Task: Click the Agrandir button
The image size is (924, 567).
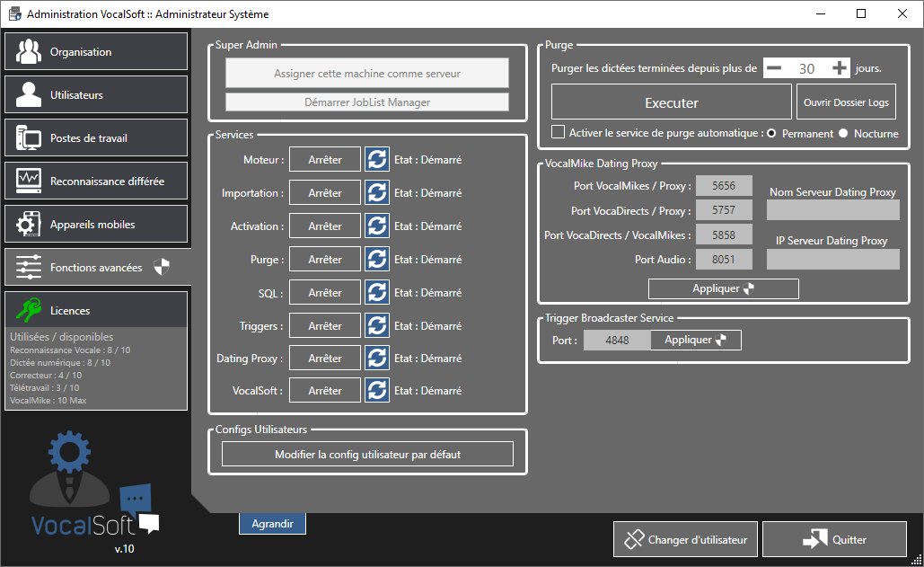Action: (x=272, y=523)
